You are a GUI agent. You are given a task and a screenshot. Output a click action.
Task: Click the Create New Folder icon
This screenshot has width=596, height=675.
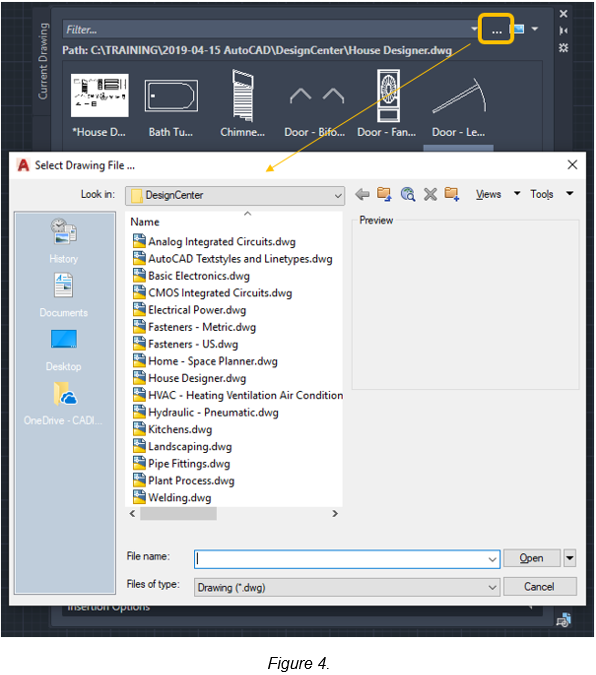[x=452, y=194]
